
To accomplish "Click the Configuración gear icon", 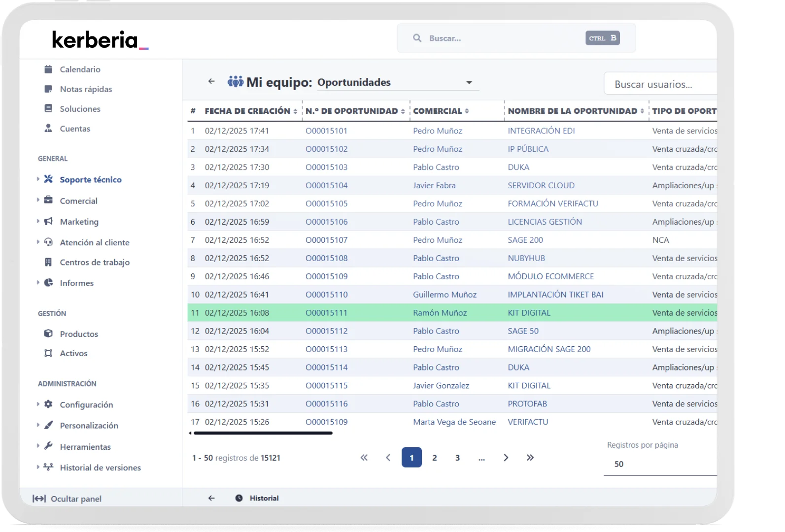I will click(x=48, y=404).
